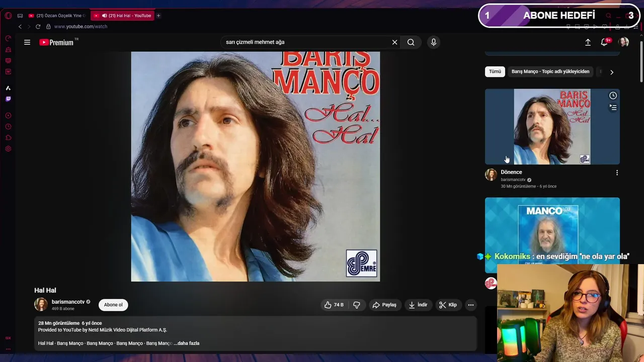Select the Tümü filter chip
The image size is (644, 362).
495,71
